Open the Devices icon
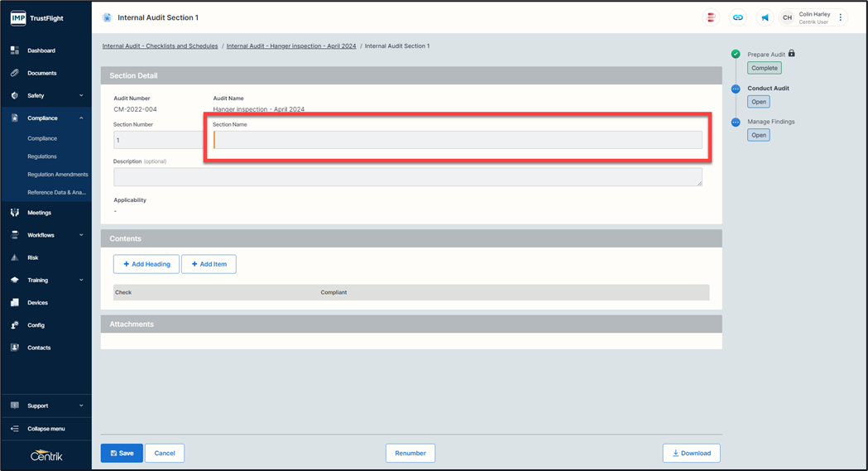 pos(15,303)
